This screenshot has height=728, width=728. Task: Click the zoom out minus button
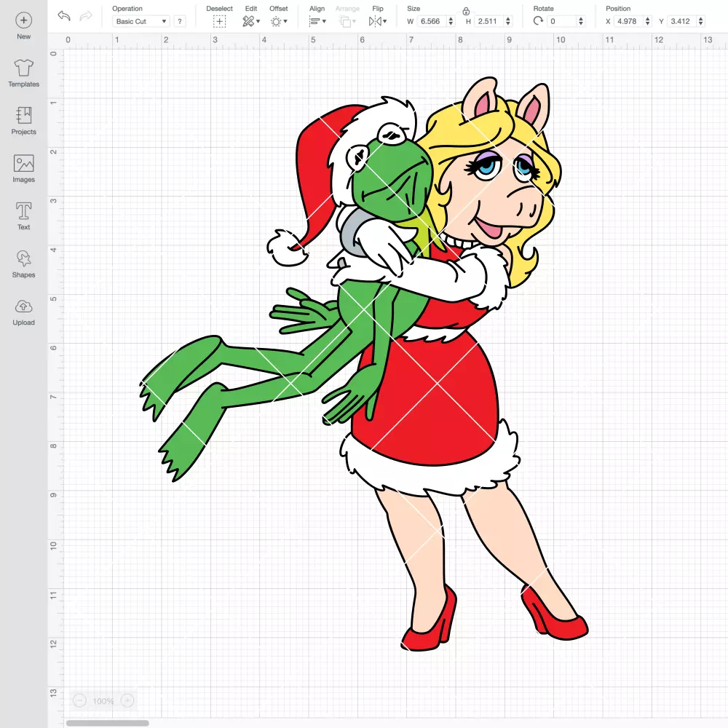tap(79, 700)
